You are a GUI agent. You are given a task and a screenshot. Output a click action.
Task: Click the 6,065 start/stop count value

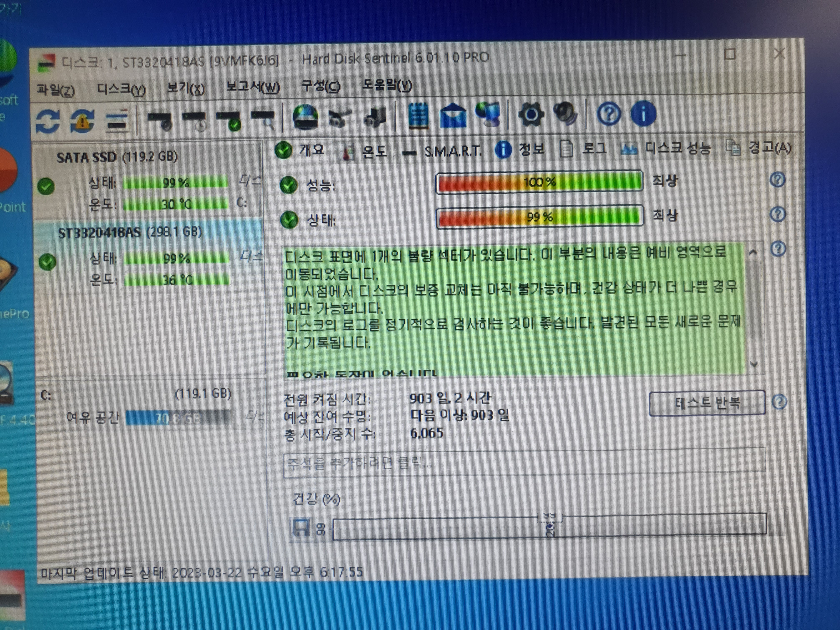click(426, 433)
